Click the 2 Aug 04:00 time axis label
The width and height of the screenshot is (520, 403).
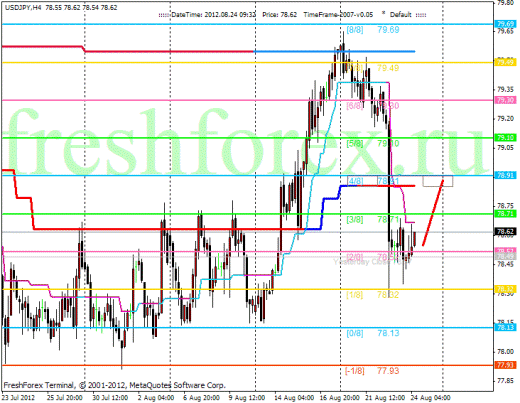pyautogui.click(x=156, y=398)
